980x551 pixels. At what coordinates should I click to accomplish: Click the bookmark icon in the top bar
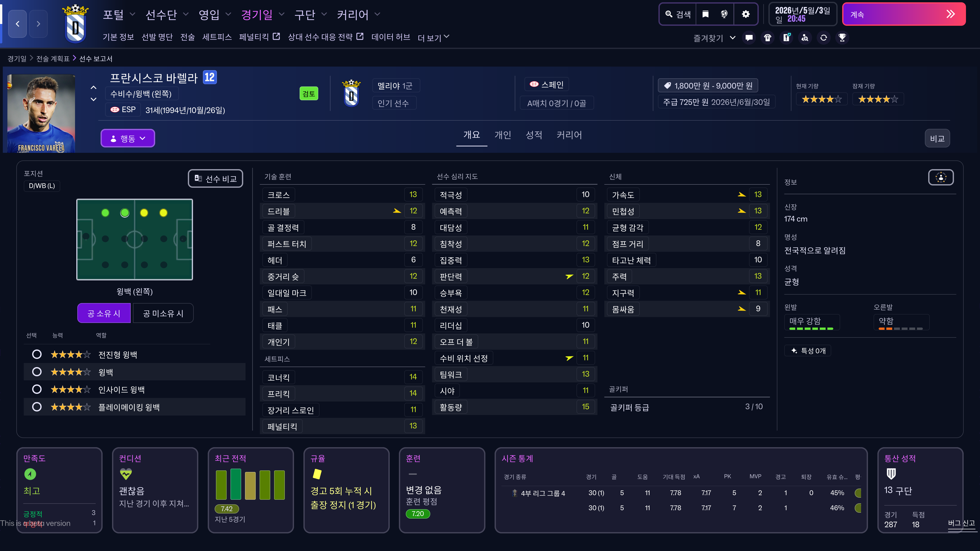point(705,14)
